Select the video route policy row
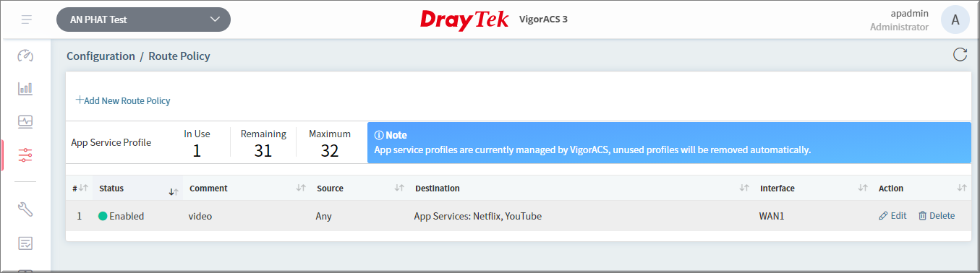Screen dimensions: 980x273 click(x=518, y=216)
